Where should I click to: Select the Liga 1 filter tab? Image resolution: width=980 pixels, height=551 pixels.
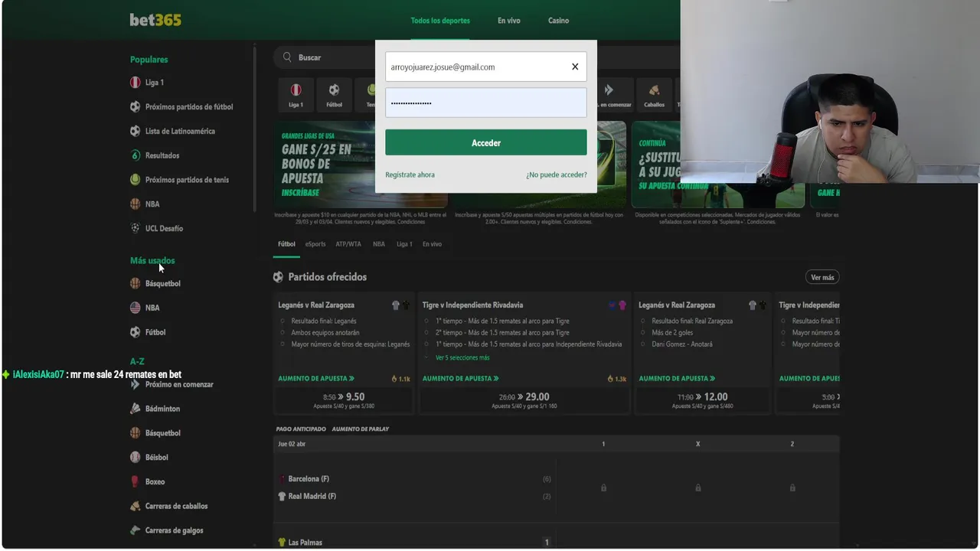pos(404,244)
